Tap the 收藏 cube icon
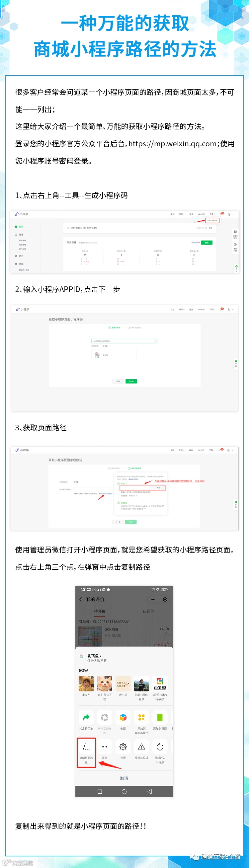 tap(123, 717)
